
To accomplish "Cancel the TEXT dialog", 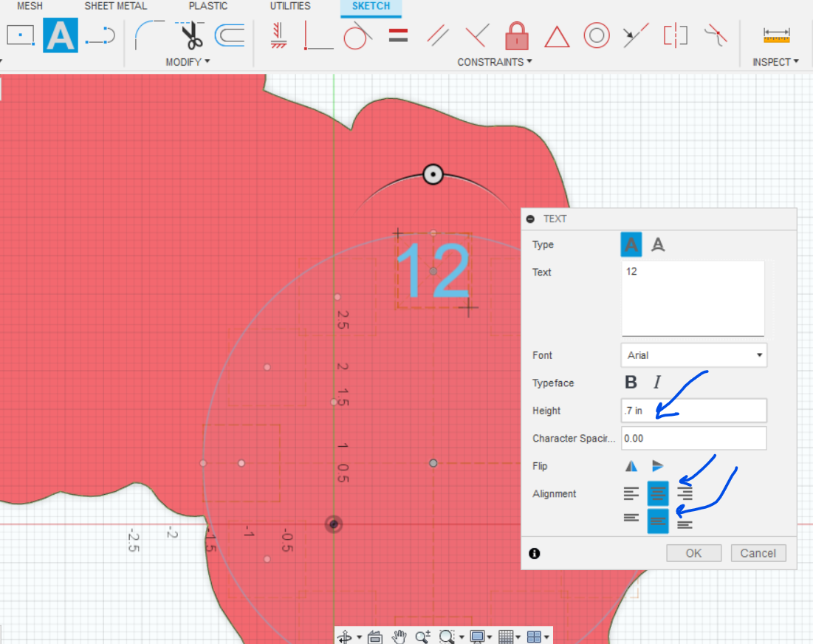I will [x=758, y=552].
